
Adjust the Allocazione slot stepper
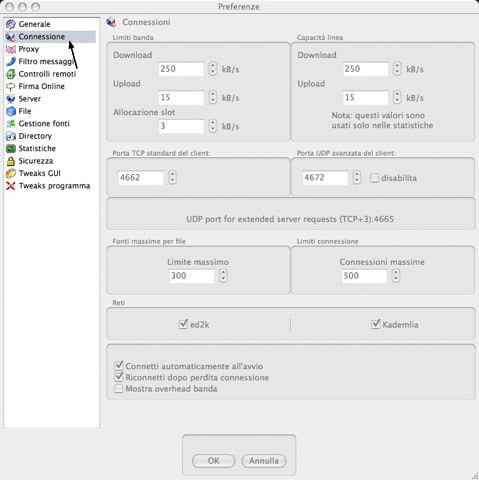pyautogui.click(x=213, y=126)
